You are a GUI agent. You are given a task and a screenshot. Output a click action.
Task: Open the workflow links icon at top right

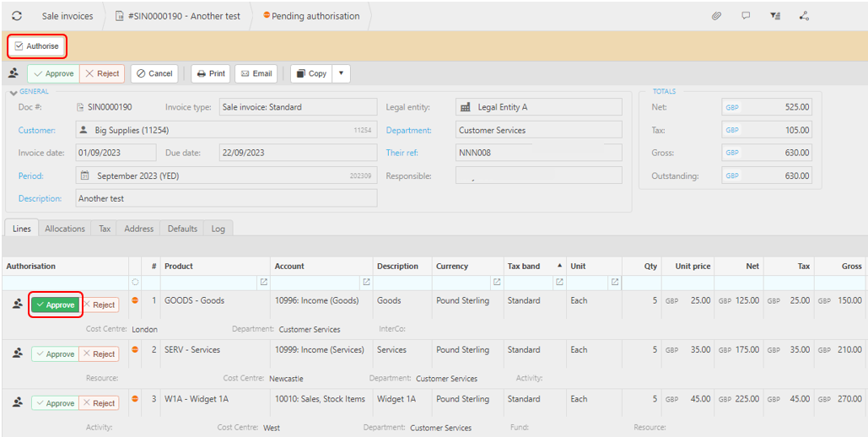[x=805, y=16]
